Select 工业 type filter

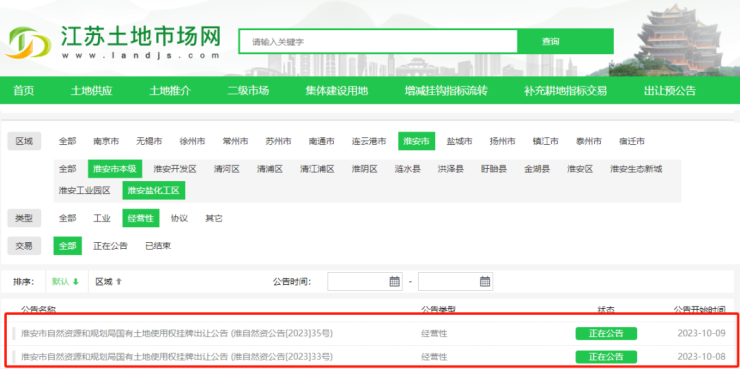pos(102,218)
